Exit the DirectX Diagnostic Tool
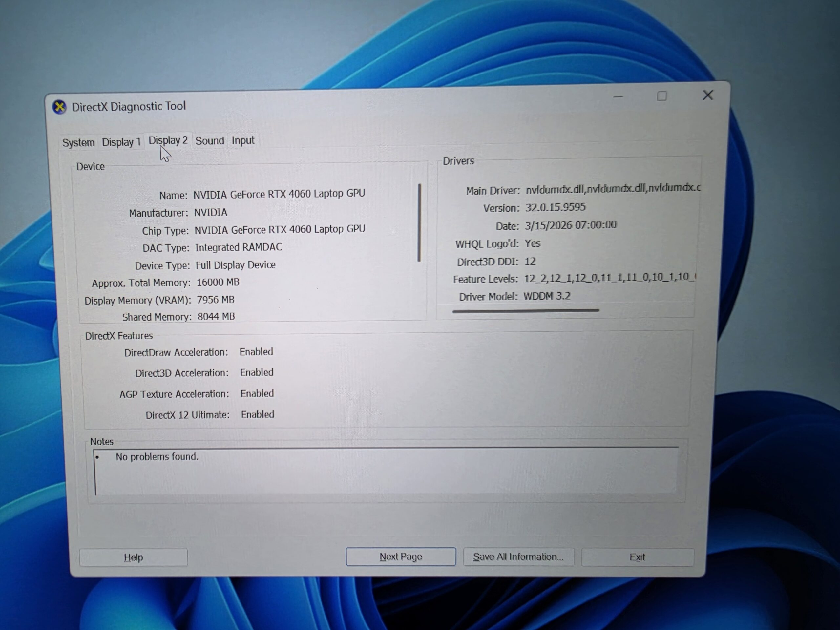The height and width of the screenshot is (630, 840). (x=637, y=557)
